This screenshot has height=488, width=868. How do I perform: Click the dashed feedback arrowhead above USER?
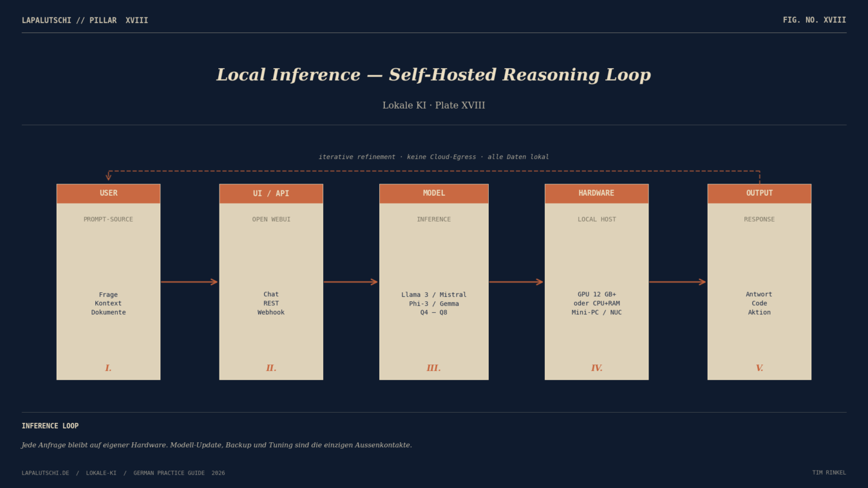pyautogui.click(x=108, y=177)
